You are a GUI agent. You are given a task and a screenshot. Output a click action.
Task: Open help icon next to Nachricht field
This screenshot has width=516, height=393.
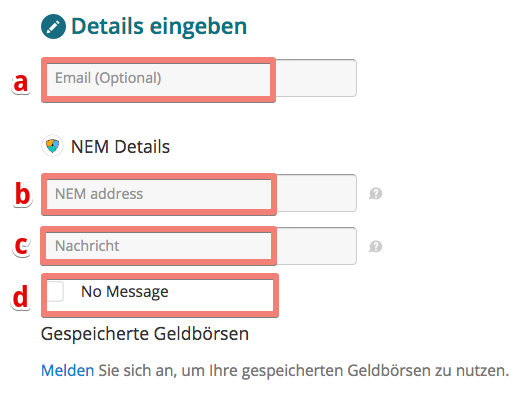[375, 247]
